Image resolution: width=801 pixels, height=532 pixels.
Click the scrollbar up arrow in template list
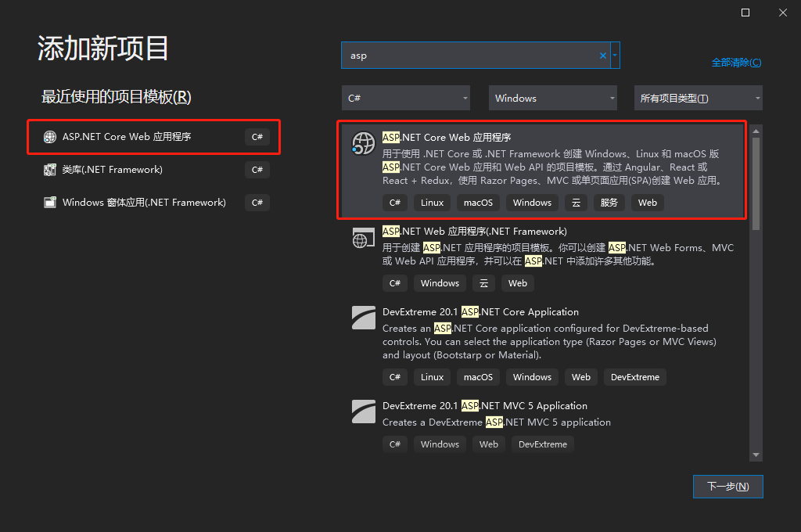tap(756, 131)
